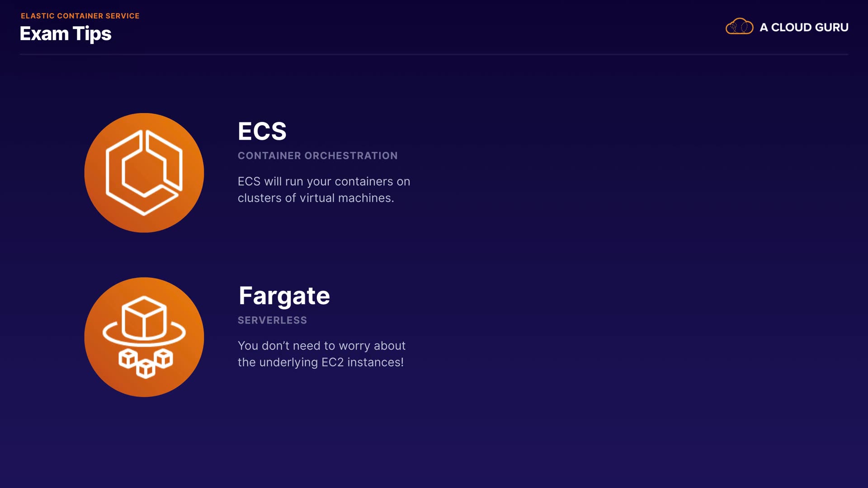Screen dimensions: 868x488
Task: Click the "Exam Tips" slide title
Action: pyautogui.click(x=66, y=34)
